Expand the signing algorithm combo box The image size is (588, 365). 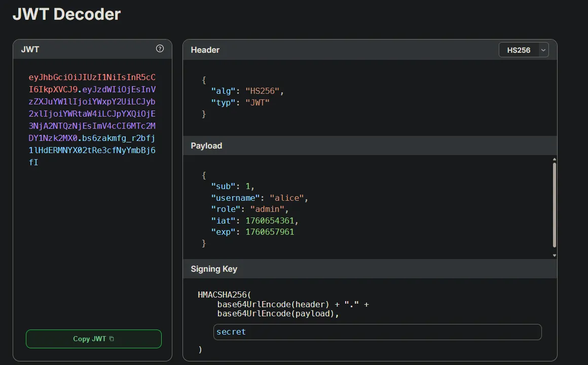(x=524, y=50)
